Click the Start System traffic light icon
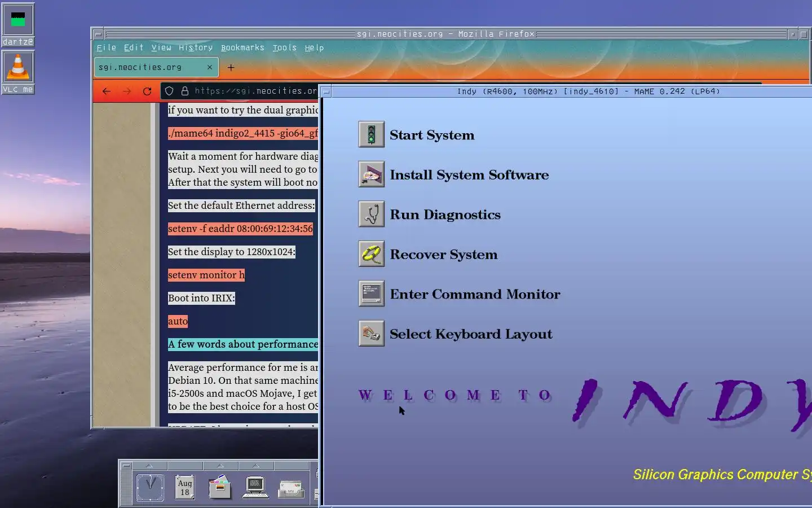 pyautogui.click(x=371, y=135)
